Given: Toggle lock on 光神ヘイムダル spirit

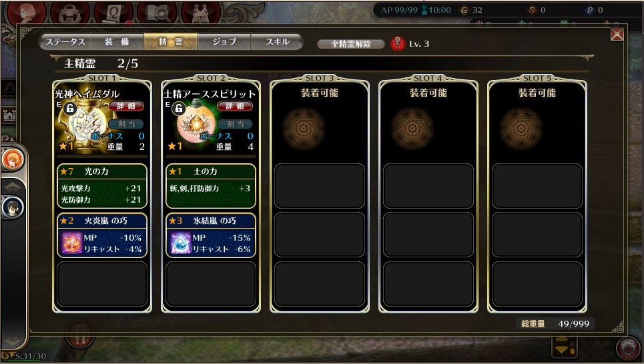Looking at the screenshot, I should [x=70, y=109].
